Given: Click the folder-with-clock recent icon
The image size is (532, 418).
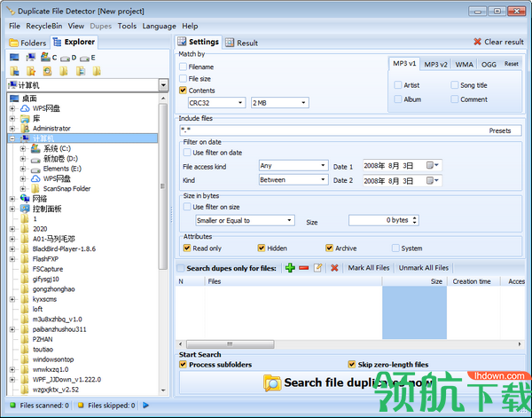Looking at the screenshot, I should click(x=47, y=71).
